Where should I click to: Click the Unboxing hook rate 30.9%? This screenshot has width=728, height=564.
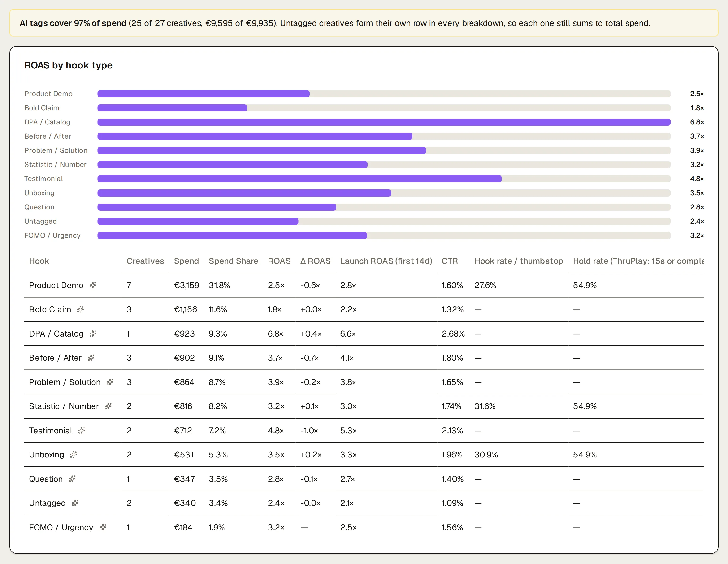point(486,455)
